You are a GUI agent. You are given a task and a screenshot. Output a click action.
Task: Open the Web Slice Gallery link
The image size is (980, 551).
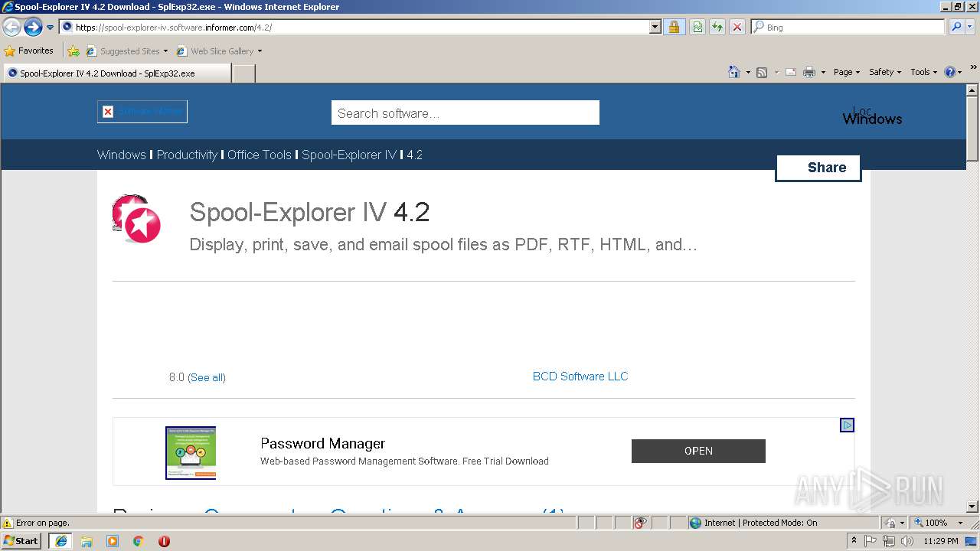219,51
